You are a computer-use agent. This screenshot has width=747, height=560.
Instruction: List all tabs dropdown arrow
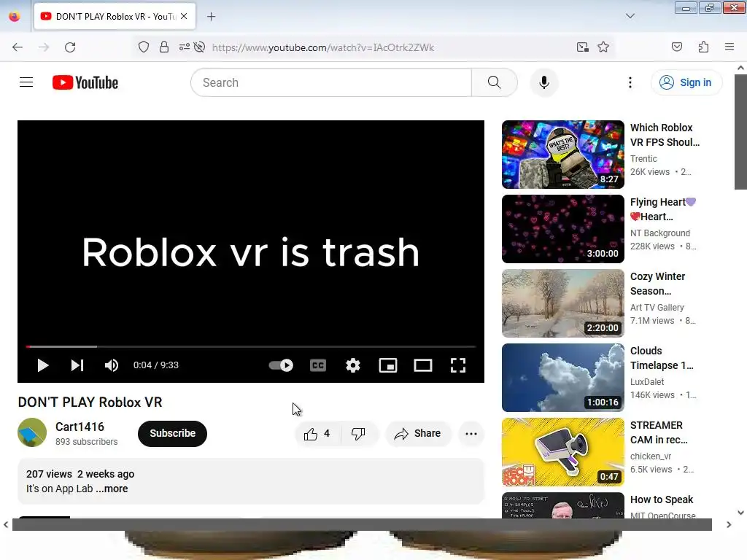[x=630, y=16]
